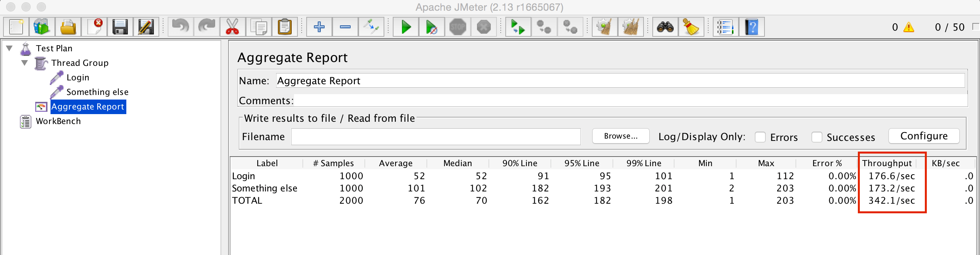Reset search with the yellow brush icon

click(691, 27)
